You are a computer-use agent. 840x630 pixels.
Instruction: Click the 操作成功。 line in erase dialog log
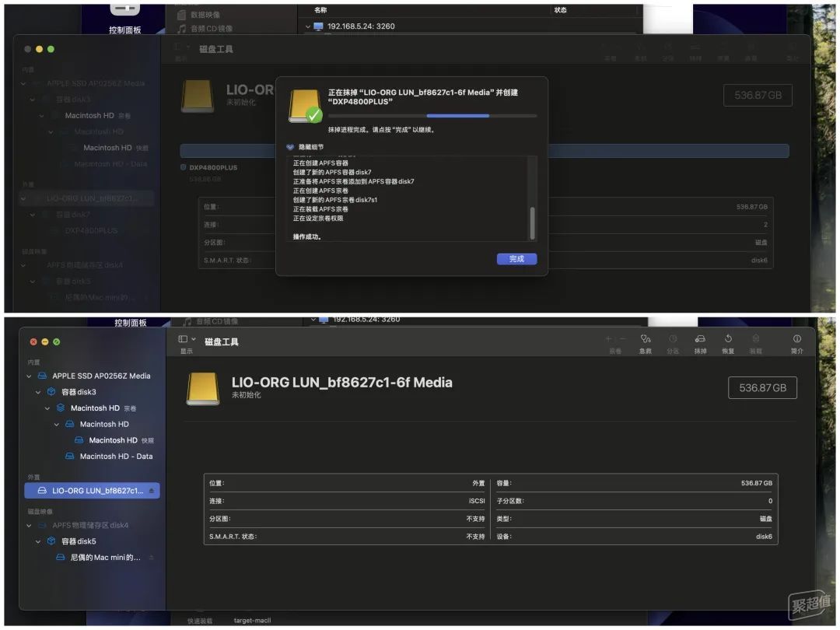[x=307, y=236]
